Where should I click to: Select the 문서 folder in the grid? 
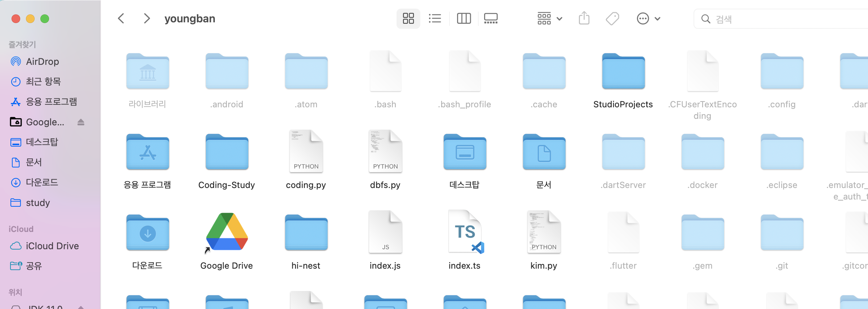pos(544,152)
